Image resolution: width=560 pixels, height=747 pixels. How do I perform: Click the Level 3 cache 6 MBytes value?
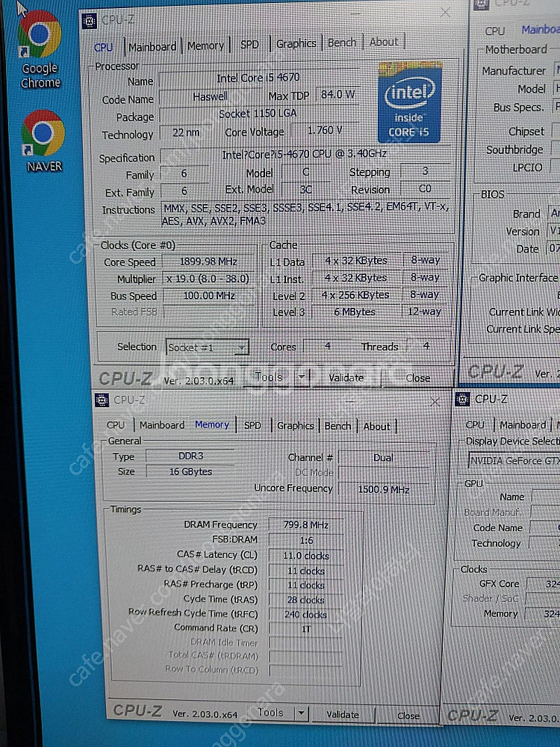355,312
